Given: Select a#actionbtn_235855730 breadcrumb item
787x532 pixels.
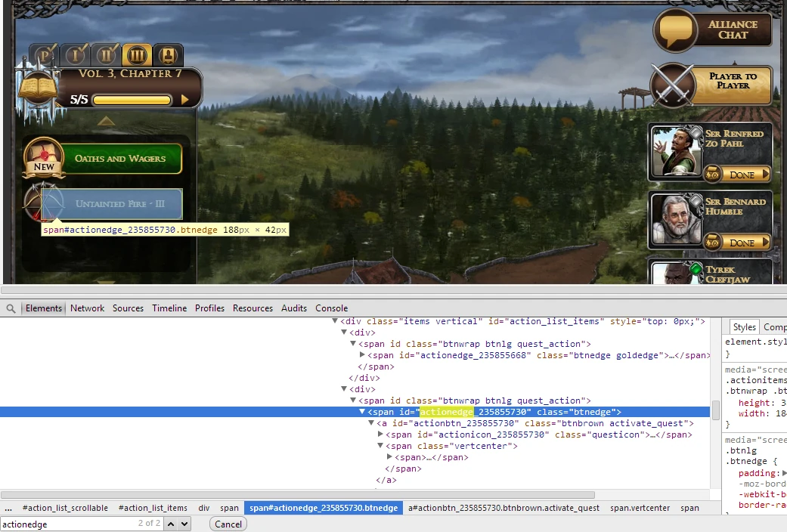Looking at the screenshot, I should pos(504,508).
